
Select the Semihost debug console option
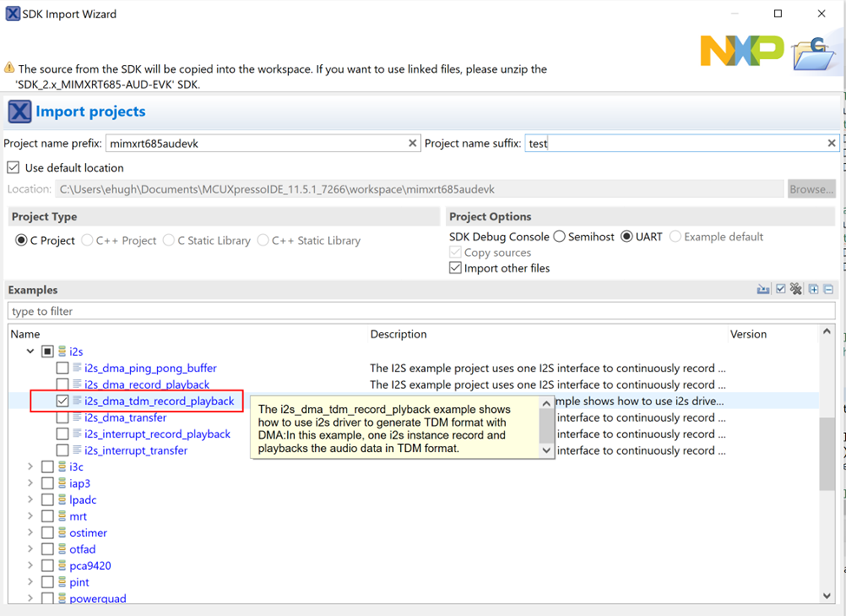[560, 236]
